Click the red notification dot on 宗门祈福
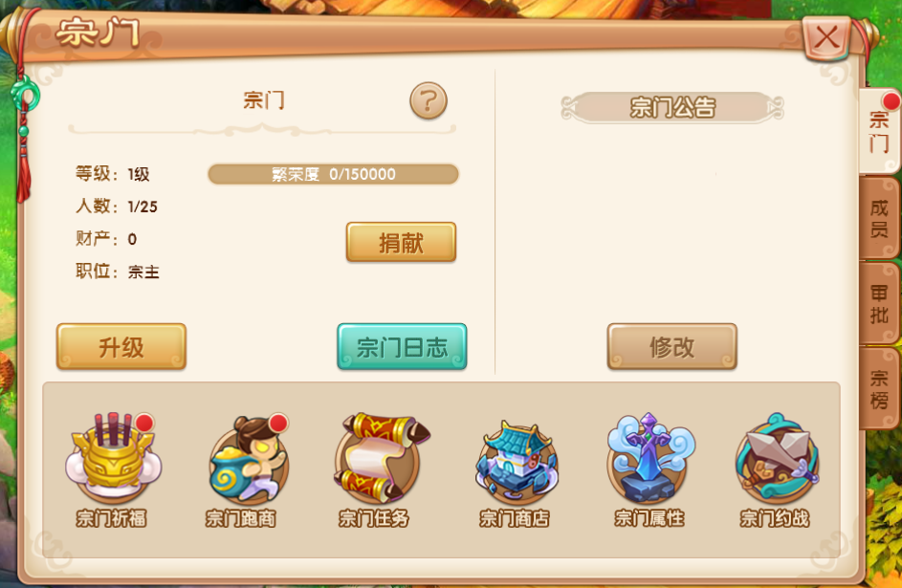The image size is (902, 588). tap(144, 423)
